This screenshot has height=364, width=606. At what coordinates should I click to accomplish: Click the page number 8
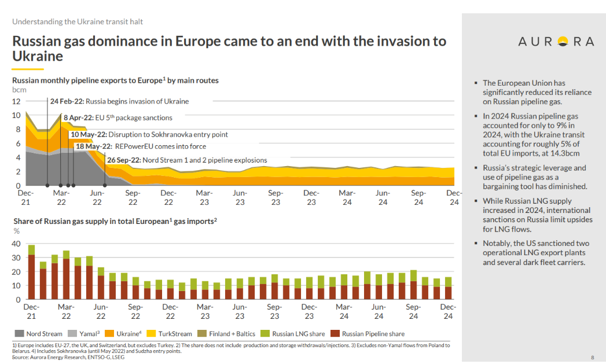[592, 357]
